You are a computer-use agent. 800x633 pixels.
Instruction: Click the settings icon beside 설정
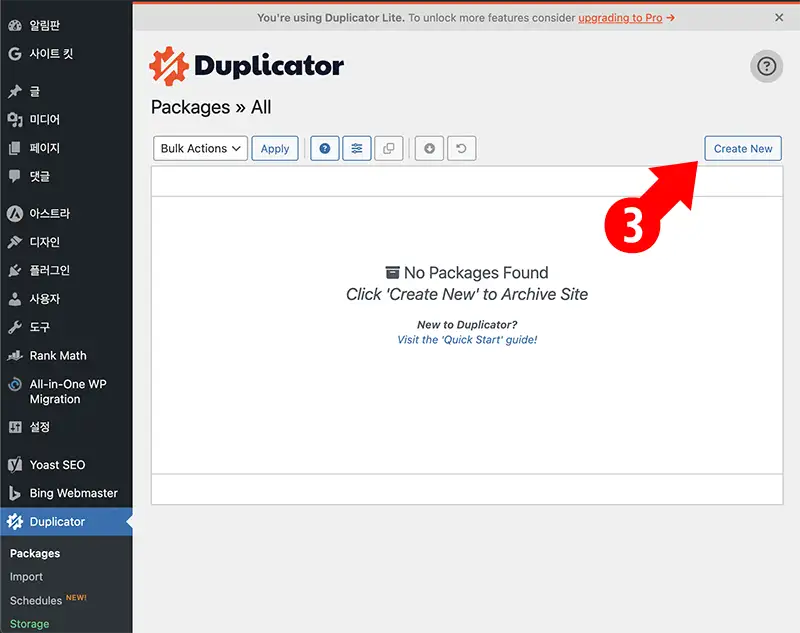click(x=15, y=427)
